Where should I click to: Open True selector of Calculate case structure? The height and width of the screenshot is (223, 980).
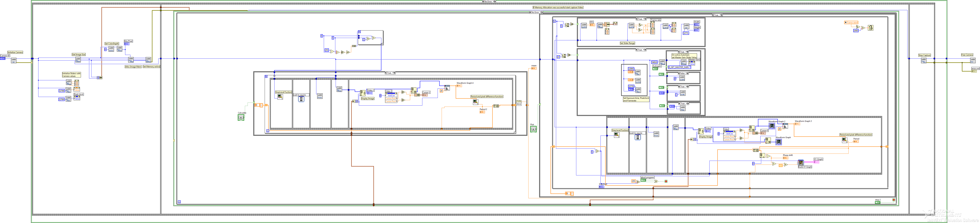[x=390, y=73]
